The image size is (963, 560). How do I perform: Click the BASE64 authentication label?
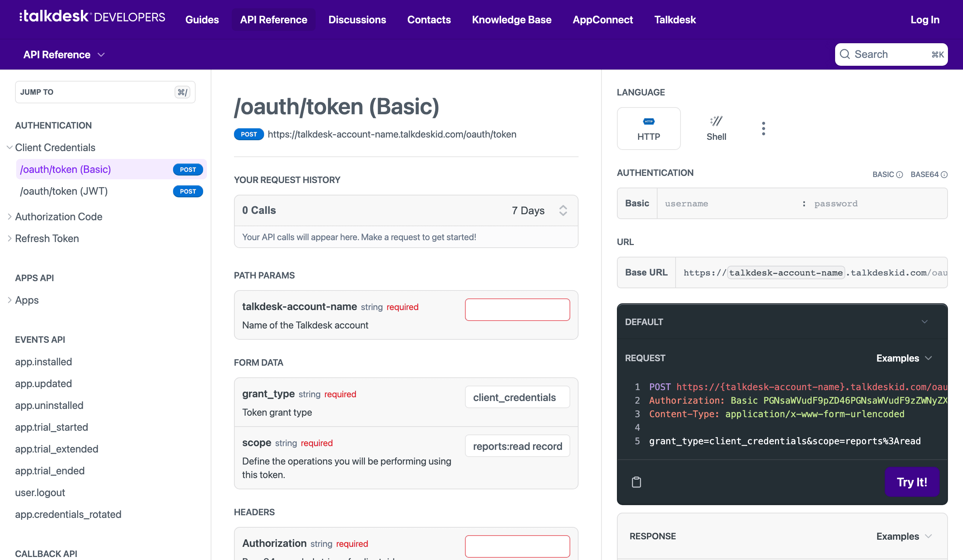(x=924, y=174)
